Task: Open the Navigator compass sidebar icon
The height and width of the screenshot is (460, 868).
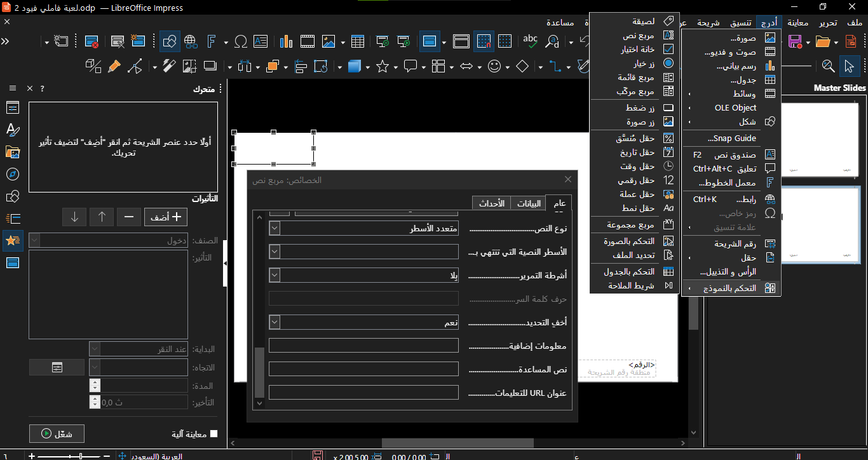Action: click(x=13, y=174)
